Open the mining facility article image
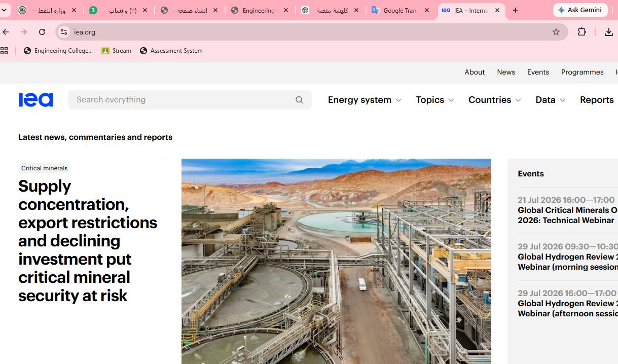Screen dimensions: 618x364 click(x=336, y=261)
